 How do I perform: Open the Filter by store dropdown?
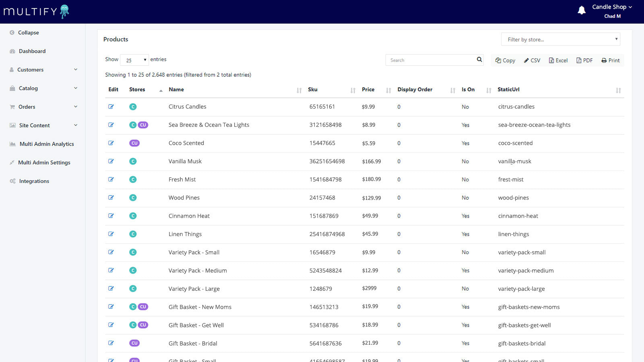coord(560,39)
